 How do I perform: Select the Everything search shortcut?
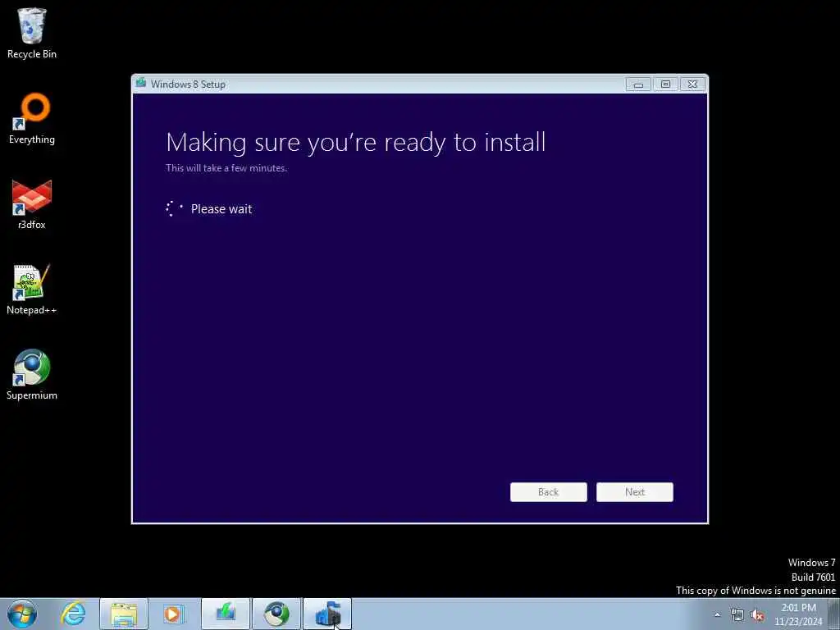[32, 119]
